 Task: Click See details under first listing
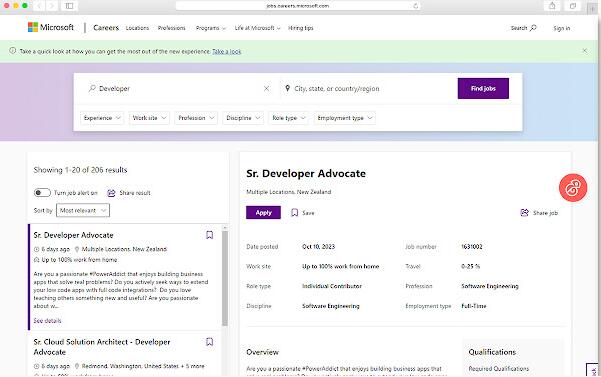[47, 321]
